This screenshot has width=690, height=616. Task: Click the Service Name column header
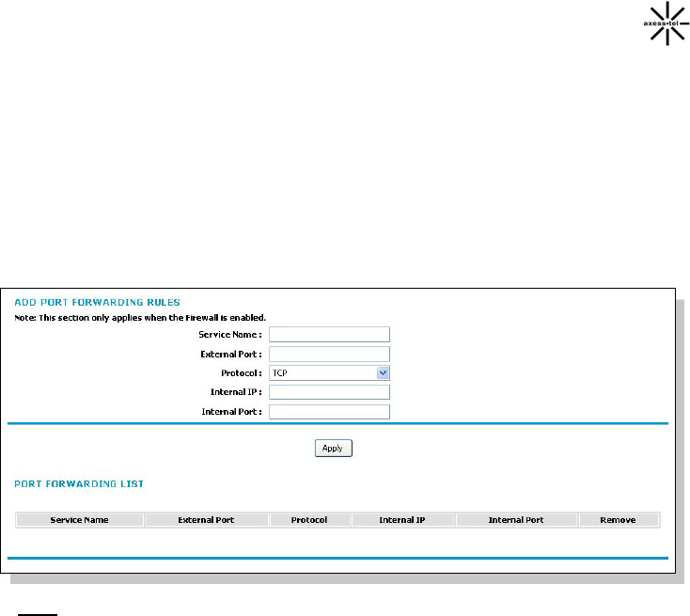[x=79, y=520]
